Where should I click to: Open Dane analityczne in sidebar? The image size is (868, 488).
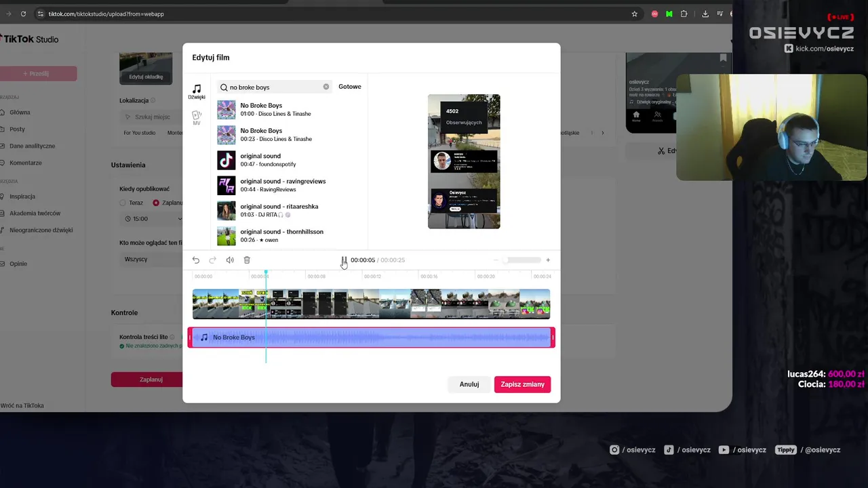[x=33, y=146]
